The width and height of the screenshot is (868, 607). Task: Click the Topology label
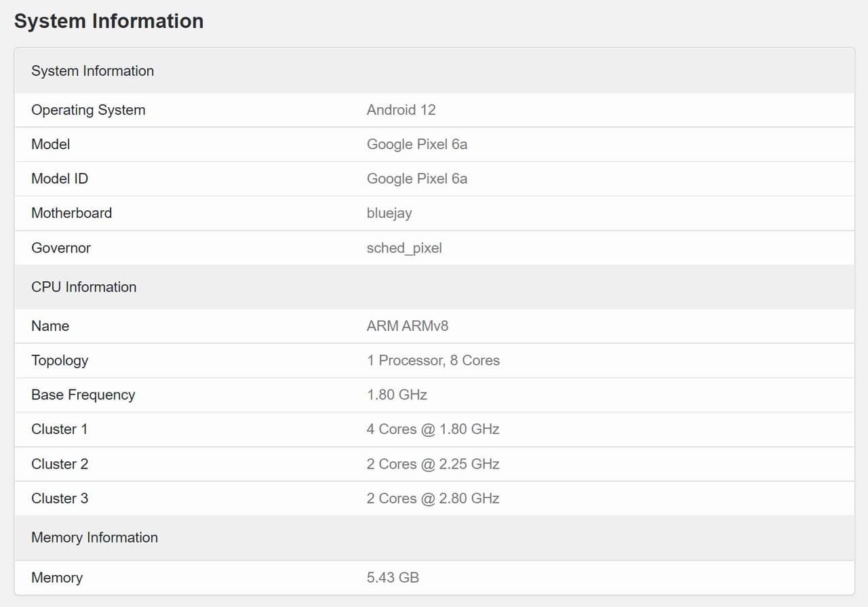(x=60, y=361)
